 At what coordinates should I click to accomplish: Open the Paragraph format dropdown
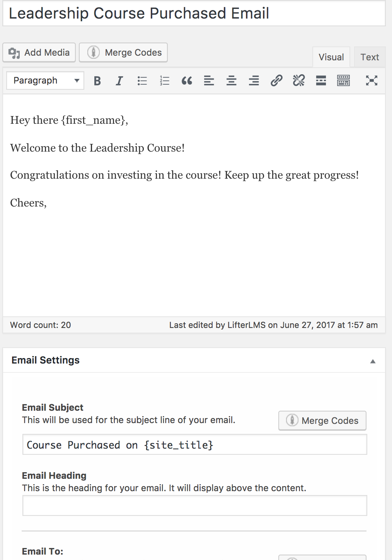[x=45, y=81]
